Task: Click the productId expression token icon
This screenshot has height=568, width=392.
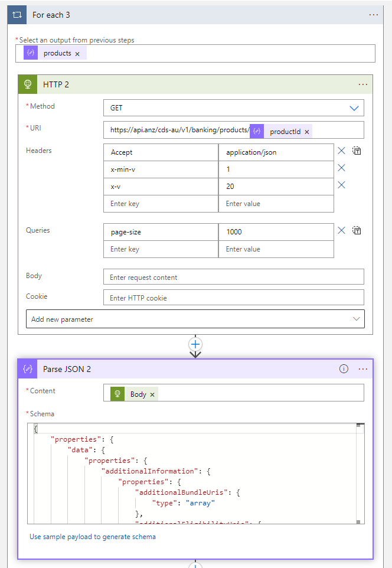Action: pyautogui.click(x=257, y=131)
